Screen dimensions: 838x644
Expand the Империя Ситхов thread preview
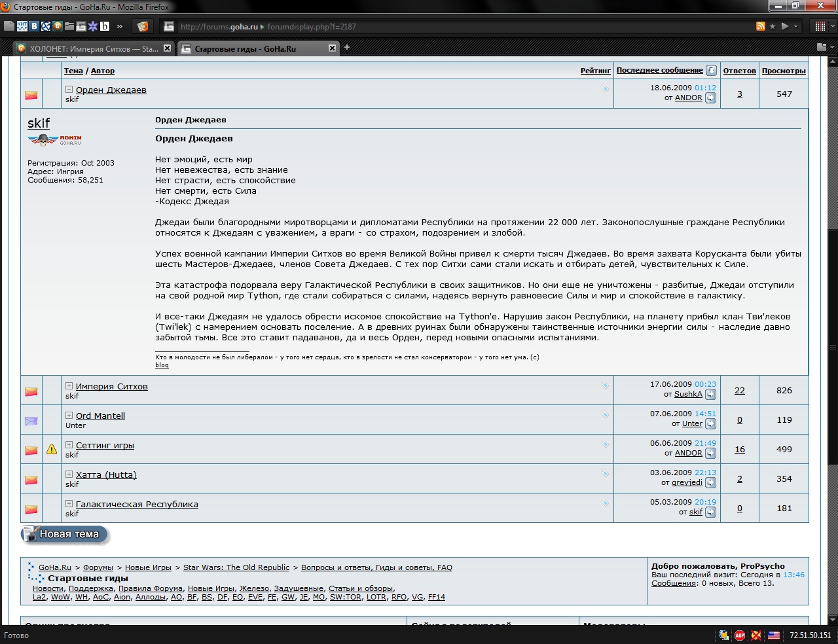69,386
